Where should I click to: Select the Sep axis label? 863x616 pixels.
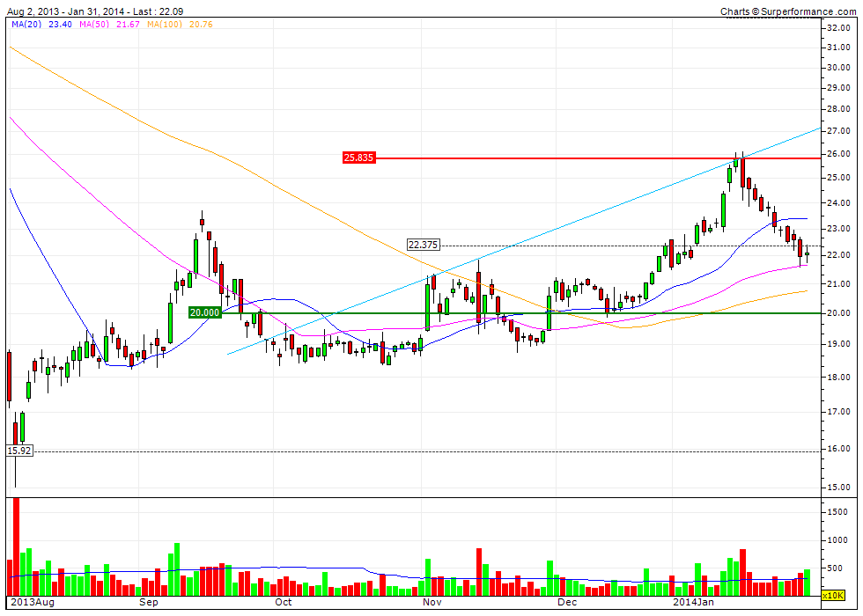coord(148,602)
